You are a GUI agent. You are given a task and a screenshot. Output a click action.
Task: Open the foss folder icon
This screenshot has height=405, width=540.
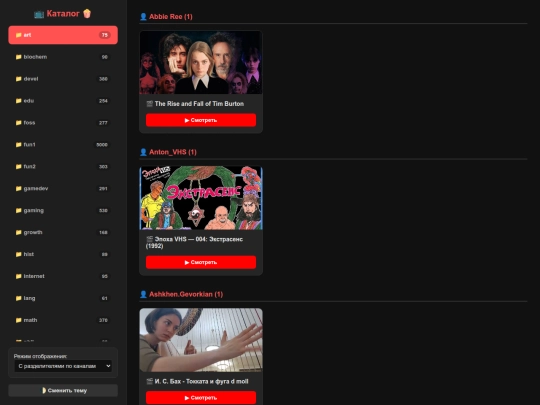pyautogui.click(x=19, y=123)
